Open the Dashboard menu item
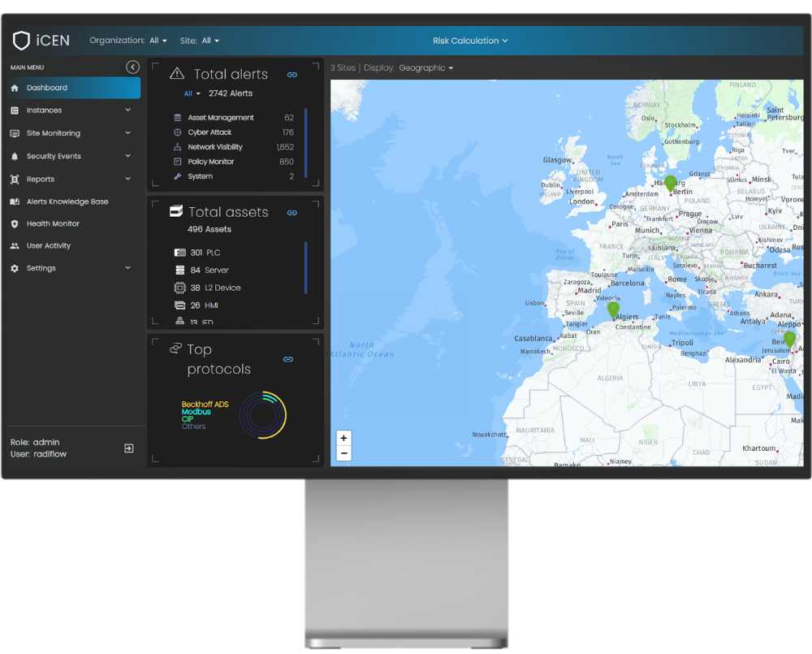Image resolution: width=812 pixels, height=654 pixels. pyautogui.click(x=74, y=88)
